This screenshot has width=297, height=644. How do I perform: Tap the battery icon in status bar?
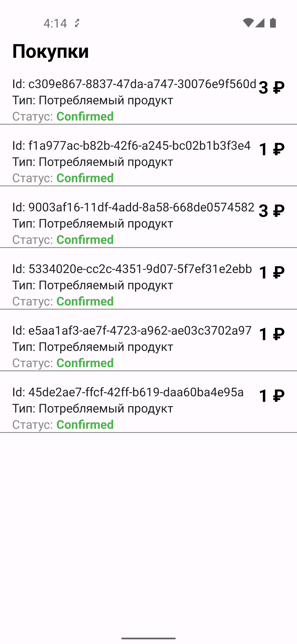(273, 23)
